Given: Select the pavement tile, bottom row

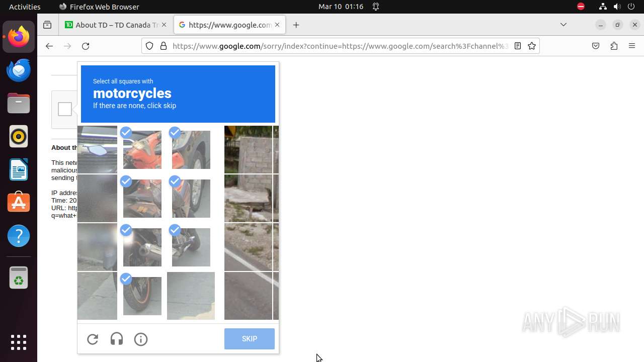Looking at the screenshot, I should tap(191, 296).
